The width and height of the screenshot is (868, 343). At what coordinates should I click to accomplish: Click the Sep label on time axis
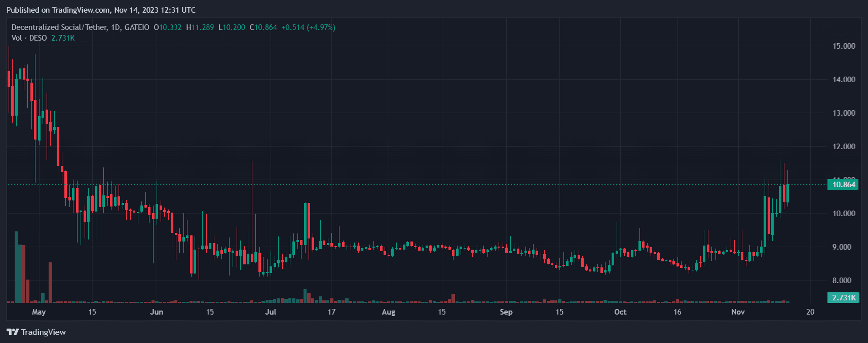[506, 312]
